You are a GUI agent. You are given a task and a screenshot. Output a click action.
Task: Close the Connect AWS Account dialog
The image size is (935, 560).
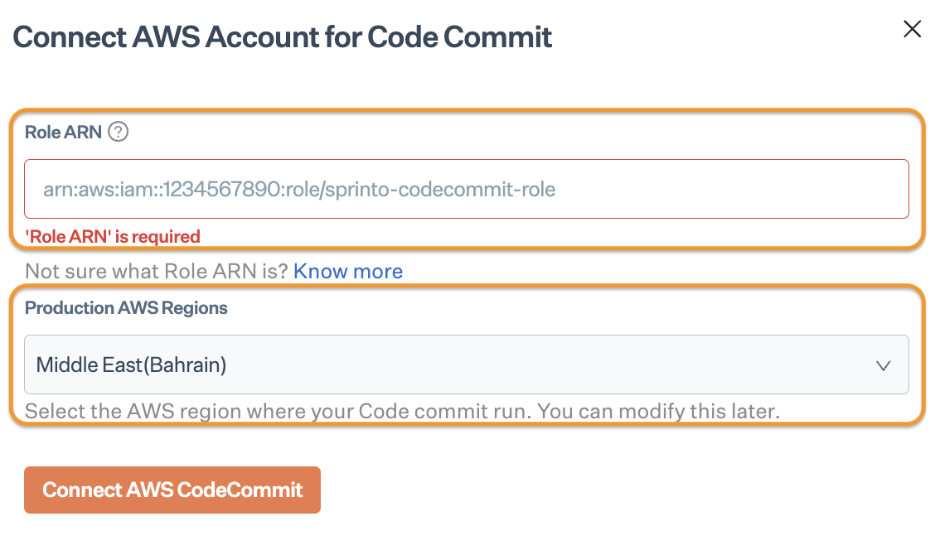coord(912,30)
